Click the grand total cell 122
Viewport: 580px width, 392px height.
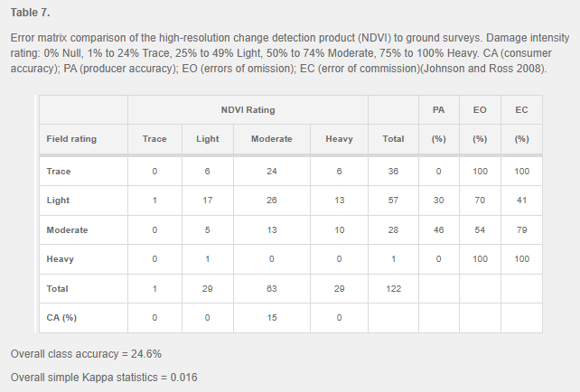(x=393, y=289)
